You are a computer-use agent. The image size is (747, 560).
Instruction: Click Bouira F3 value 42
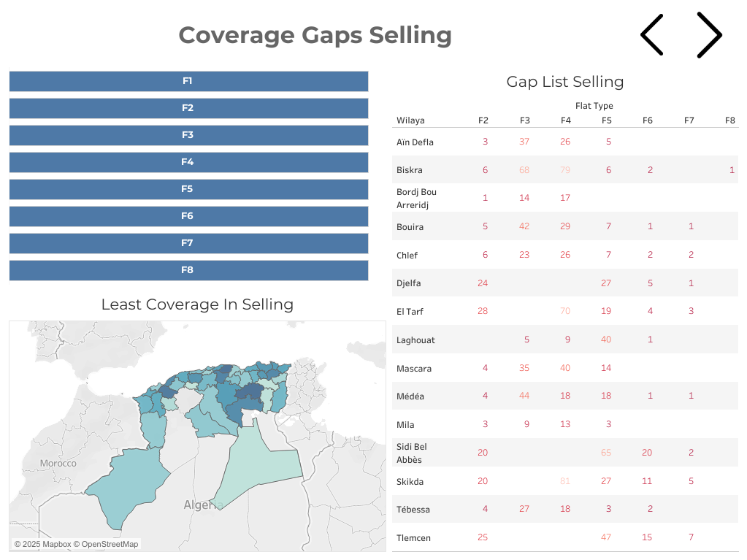click(x=524, y=226)
